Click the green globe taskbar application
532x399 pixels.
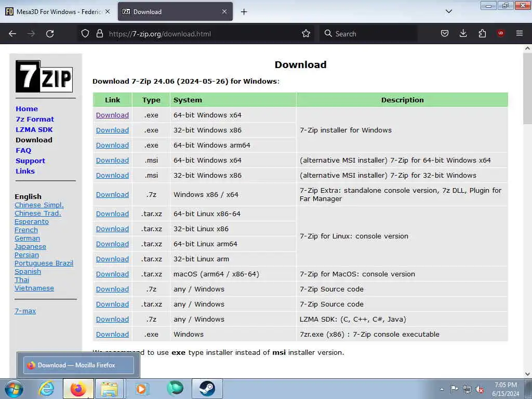point(175,388)
